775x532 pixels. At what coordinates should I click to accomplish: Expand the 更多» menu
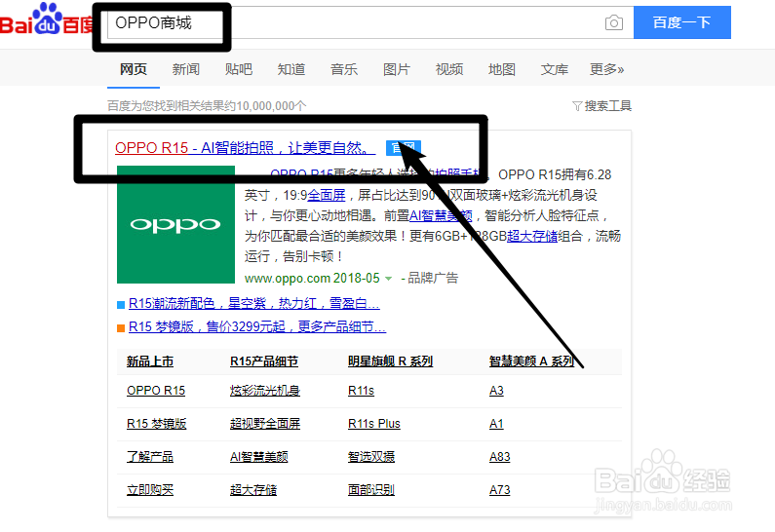coord(607,69)
